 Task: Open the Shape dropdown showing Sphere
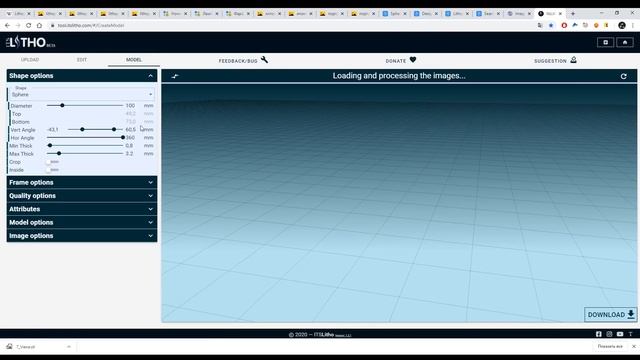pos(82,93)
